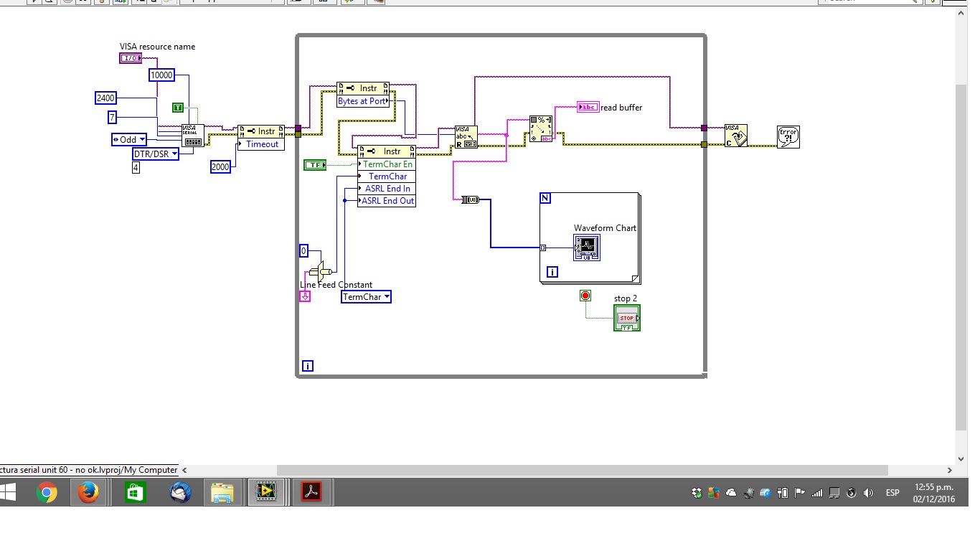
Task: Click the Line Feed Constant icon
Action: (305, 296)
